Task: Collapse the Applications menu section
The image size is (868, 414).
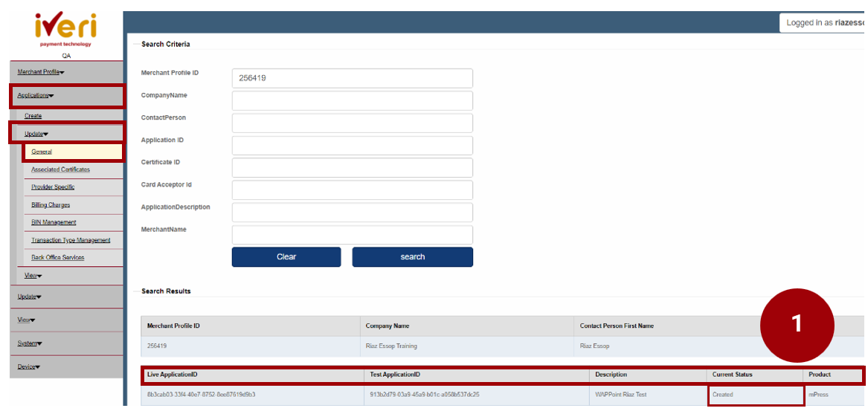Action: [36, 96]
